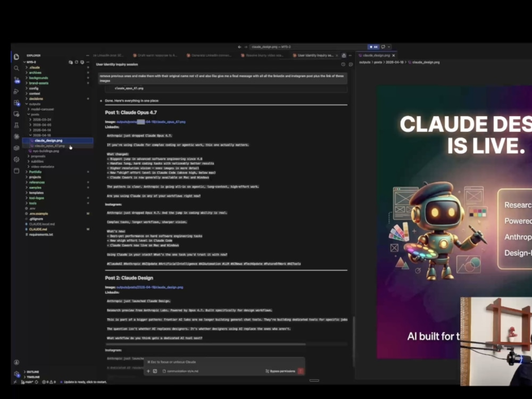Open CLAUDE.md file in Explorer
The image size is (532, 399).
pos(57,229)
